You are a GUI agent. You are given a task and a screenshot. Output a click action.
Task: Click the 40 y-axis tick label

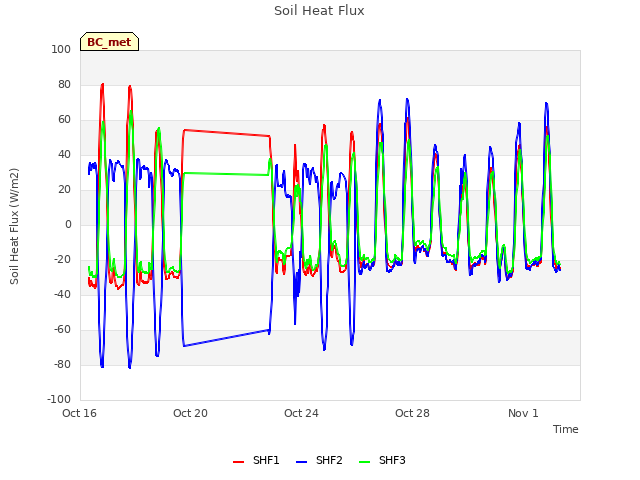point(64,155)
